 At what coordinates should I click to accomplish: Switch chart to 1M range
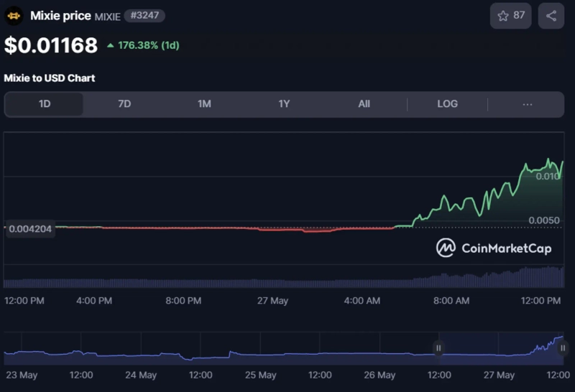[204, 104]
